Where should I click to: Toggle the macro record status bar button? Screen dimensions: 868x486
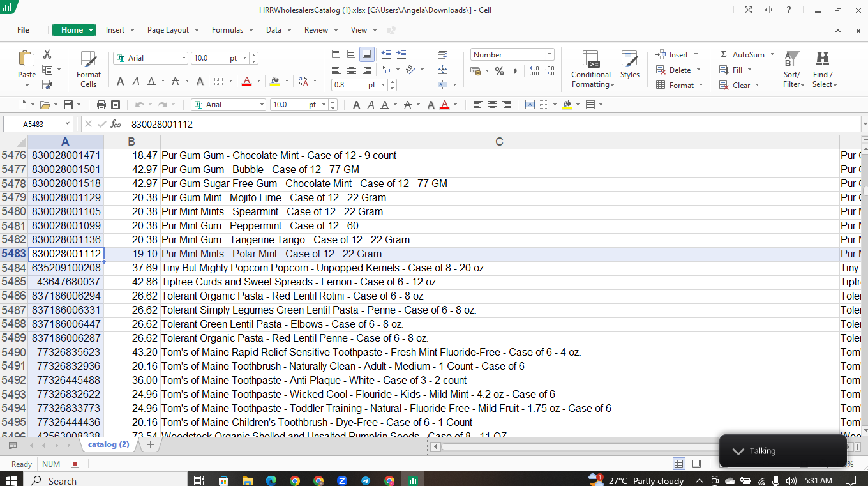pos(75,464)
